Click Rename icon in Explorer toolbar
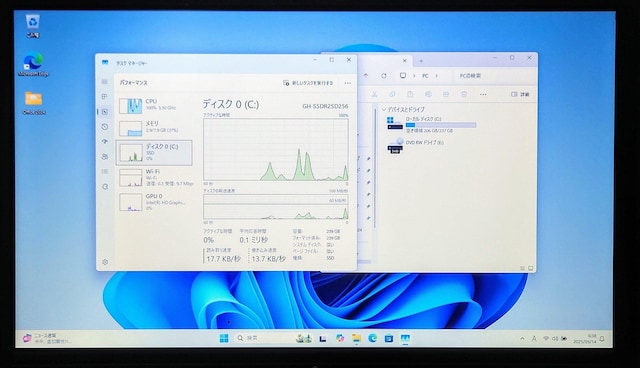The width and height of the screenshot is (640, 368). point(428,94)
